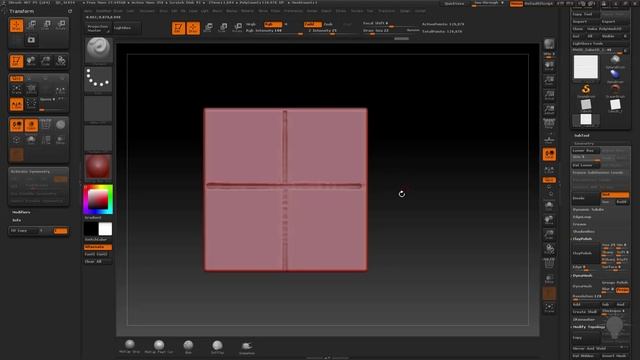640x360 pixels.
Task: Toggle Edit mode in the Transform palette
Action: coord(16,61)
